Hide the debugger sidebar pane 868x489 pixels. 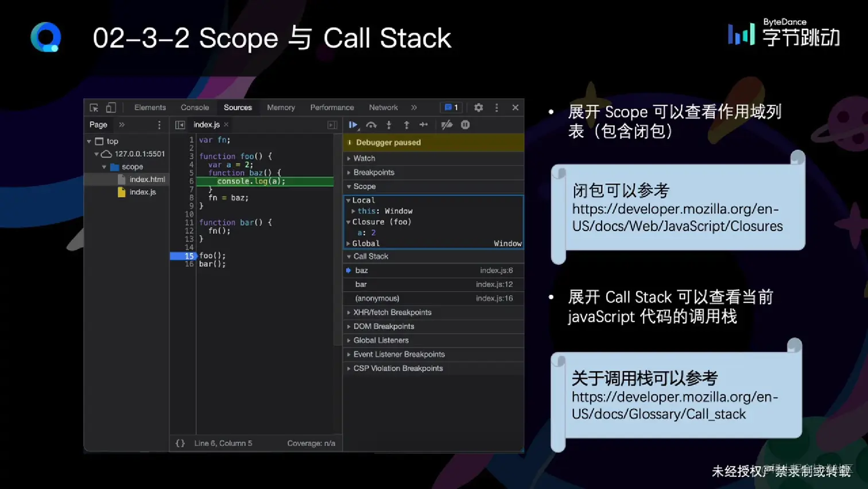332,125
